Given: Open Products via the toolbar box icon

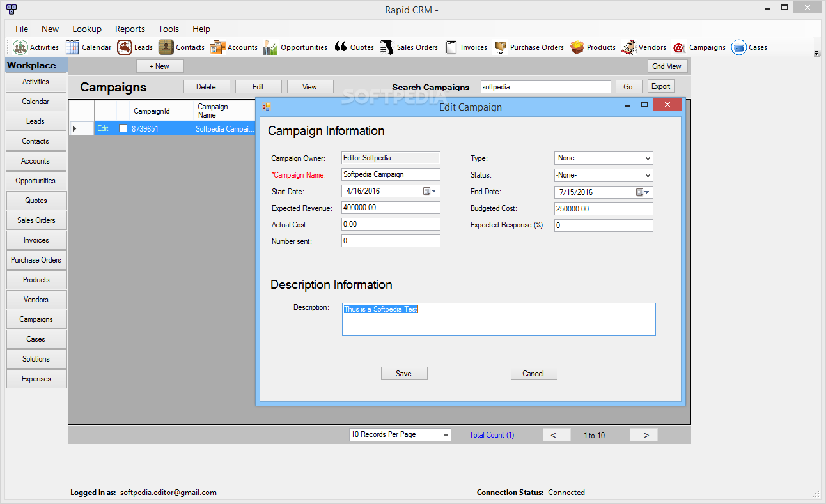Looking at the screenshot, I should click(x=577, y=47).
